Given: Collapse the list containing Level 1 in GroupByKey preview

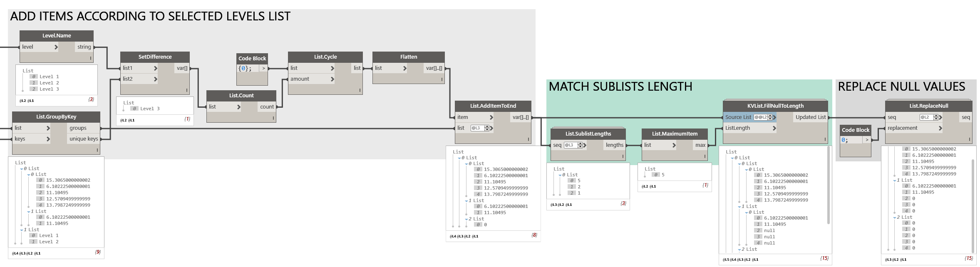Looking at the screenshot, I should (22, 230).
